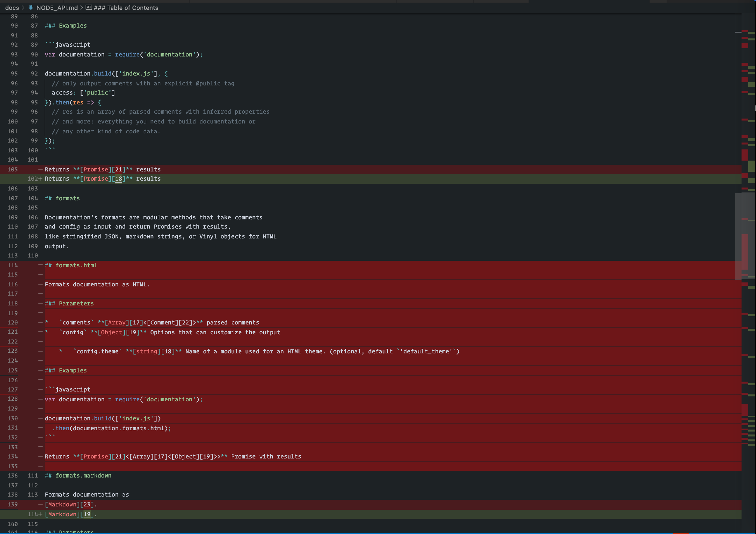Open the '### Table of Contents' breadcrumb
This screenshot has height=534, width=756.
[x=126, y=8]
